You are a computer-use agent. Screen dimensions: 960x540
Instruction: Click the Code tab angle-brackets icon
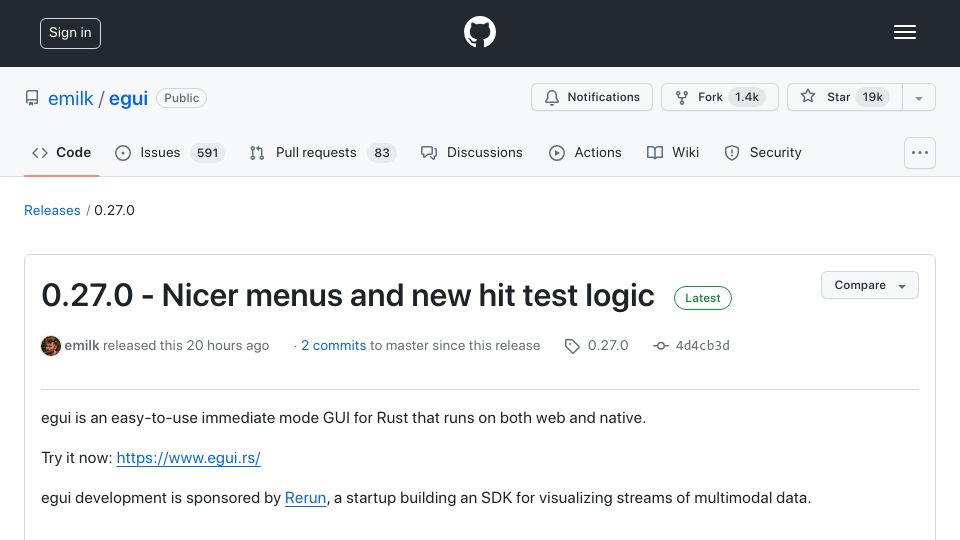pos(40,153)
